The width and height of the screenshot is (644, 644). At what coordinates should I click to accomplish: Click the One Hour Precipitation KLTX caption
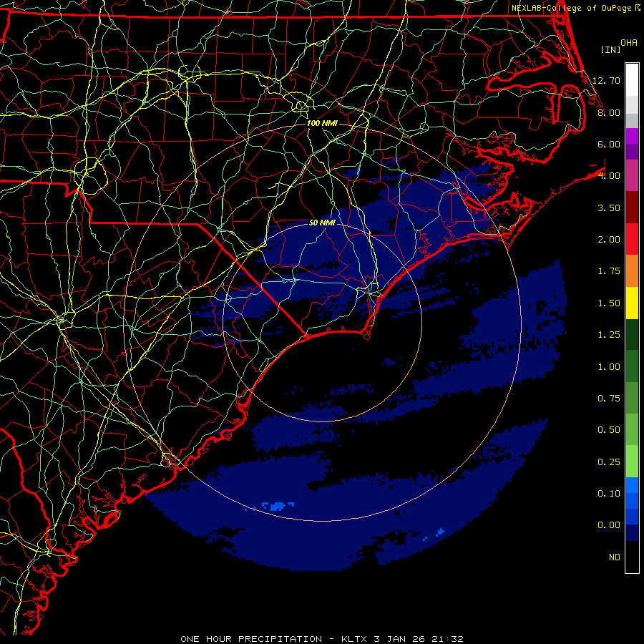point(322,639)
